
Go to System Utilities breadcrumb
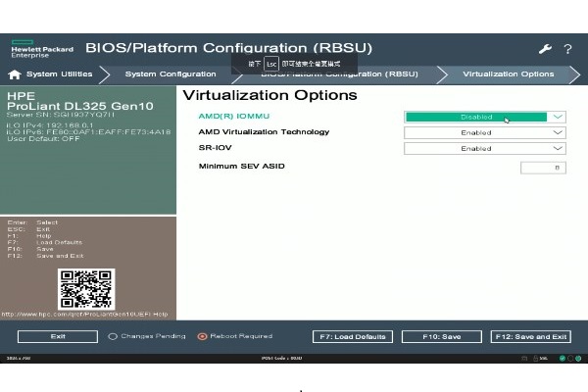pos(59,74)
